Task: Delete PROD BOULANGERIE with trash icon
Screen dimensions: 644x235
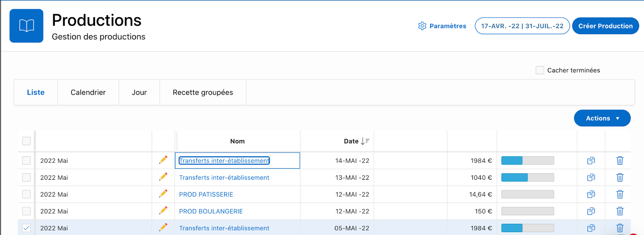Action: (x=620, y=211)
